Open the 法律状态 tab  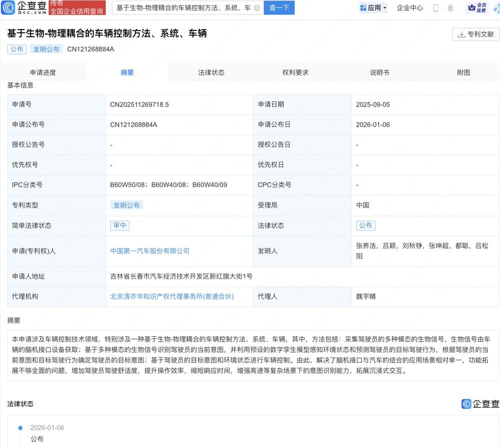click(x=211, y=72)
